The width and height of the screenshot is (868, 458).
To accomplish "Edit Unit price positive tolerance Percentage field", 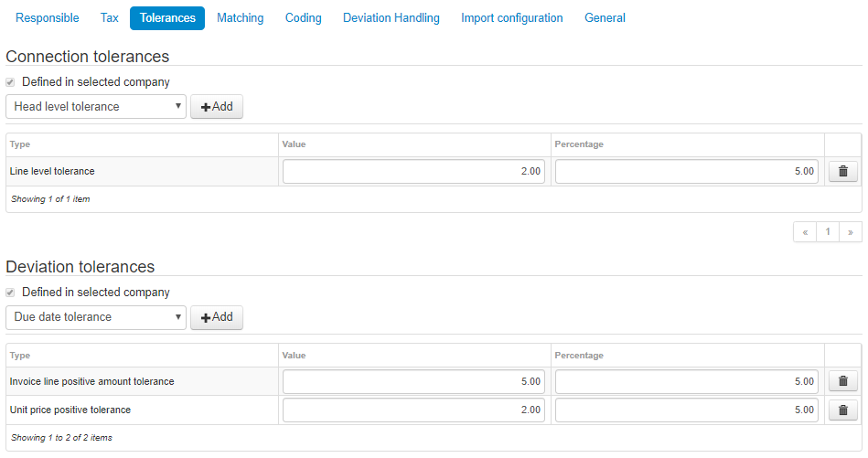I will (x=686, y=410).
